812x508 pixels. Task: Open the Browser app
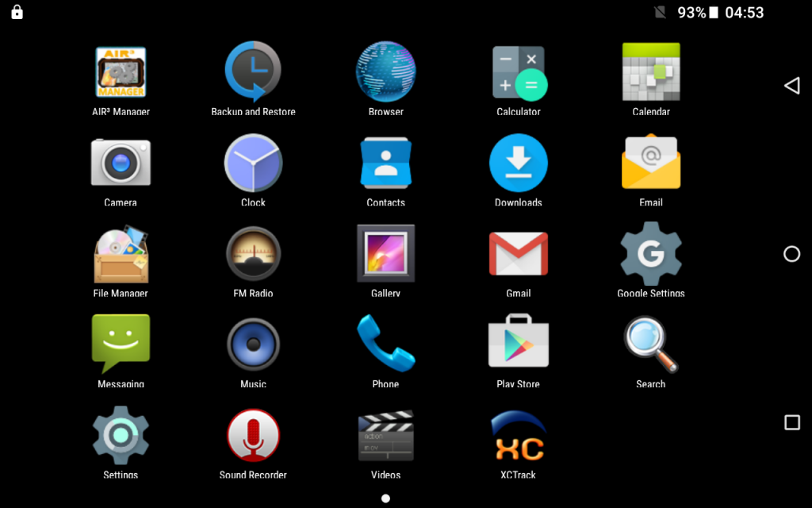click(386, 72)
